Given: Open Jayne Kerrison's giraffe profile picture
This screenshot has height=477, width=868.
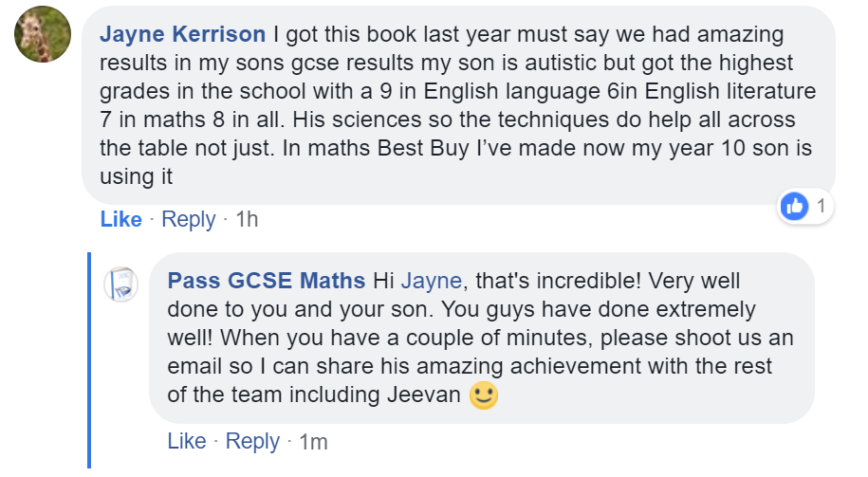Looking at the screenshot, I should [43, 34].
